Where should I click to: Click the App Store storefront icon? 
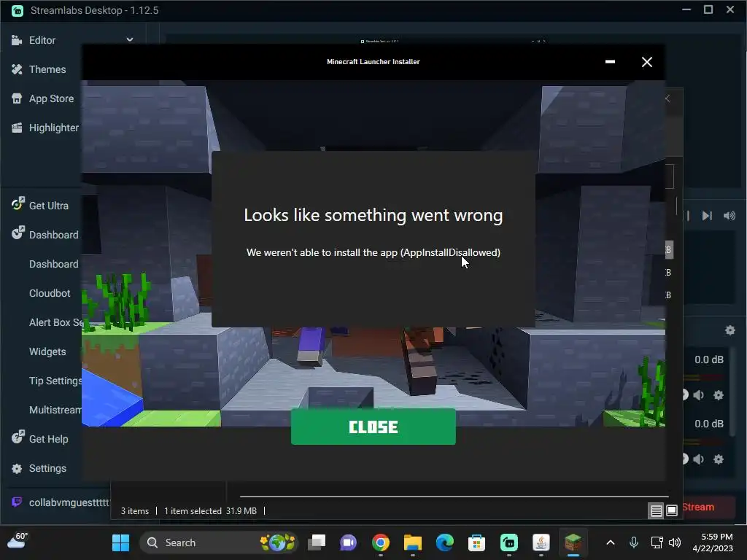tap(17, 98)
